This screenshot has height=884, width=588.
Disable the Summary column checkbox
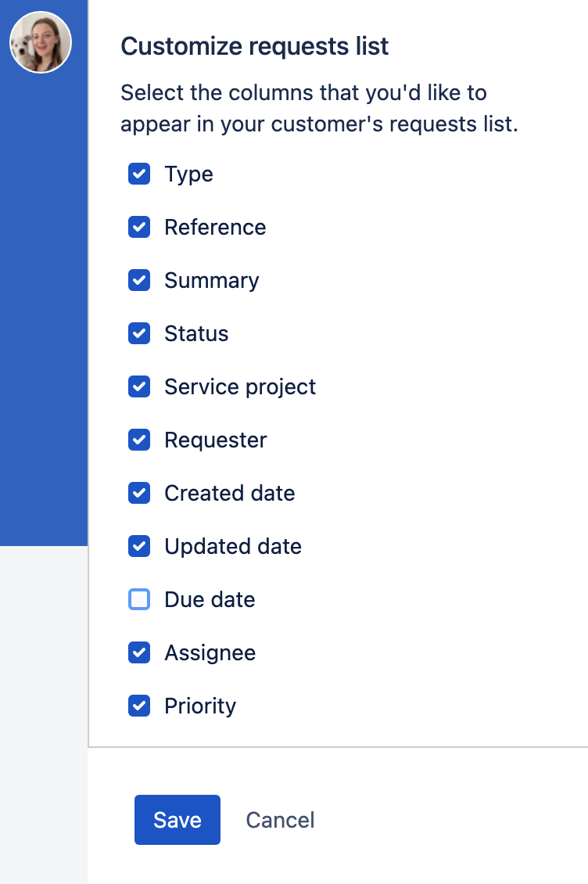[139, 280]
